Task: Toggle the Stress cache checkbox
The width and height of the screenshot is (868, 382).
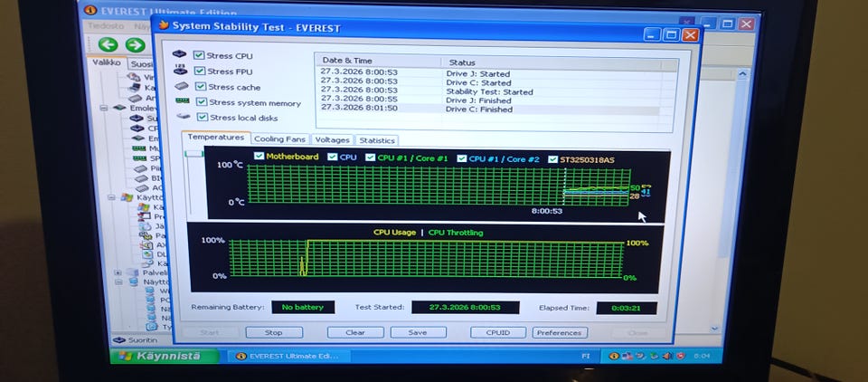Action: coord(201,87)
